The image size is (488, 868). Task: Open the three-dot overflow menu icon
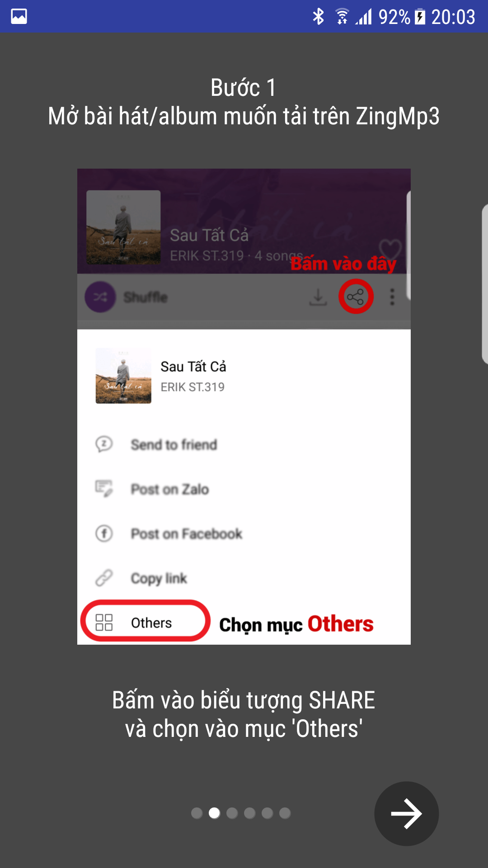pos(392,297)
